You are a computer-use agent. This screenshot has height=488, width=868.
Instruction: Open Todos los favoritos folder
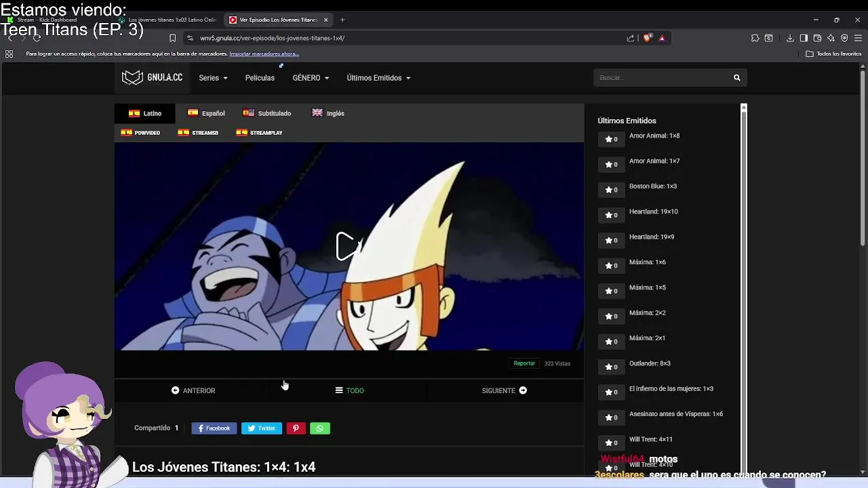click(x=833, y=54)
